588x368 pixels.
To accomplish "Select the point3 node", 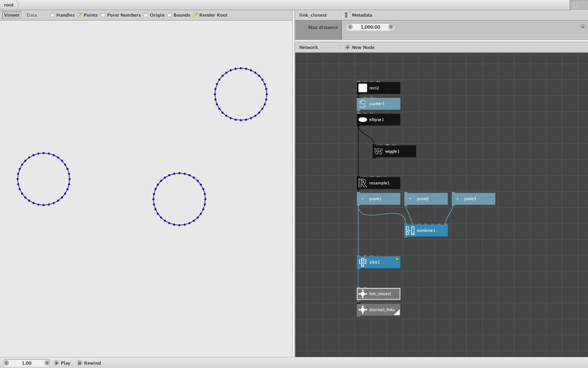I will pyautogui.click(x=473, y=199).
